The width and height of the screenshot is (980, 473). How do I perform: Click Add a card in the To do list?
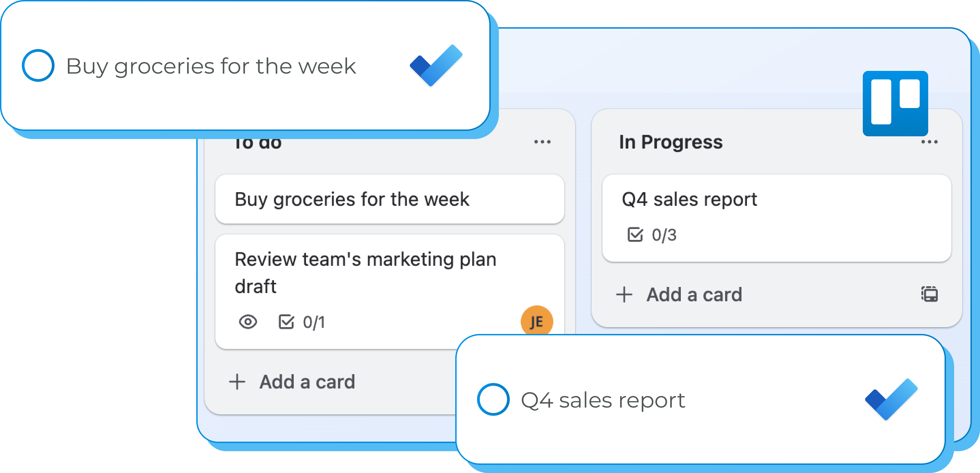click(307, 382)
